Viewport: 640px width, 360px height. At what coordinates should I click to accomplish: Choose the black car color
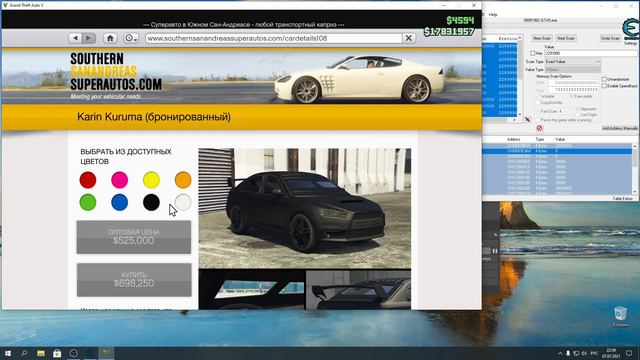151,202
